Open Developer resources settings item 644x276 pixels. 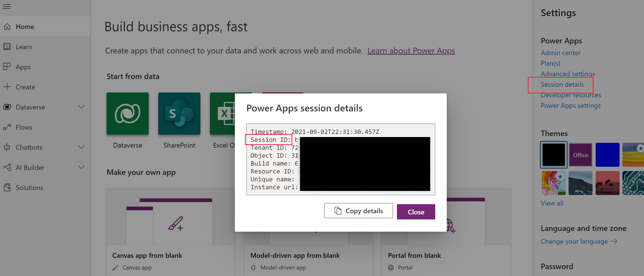[x=571, y=95]
